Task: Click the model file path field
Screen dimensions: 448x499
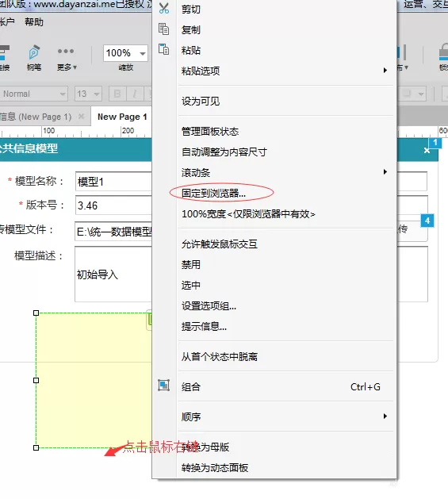Action: [113, 232]
